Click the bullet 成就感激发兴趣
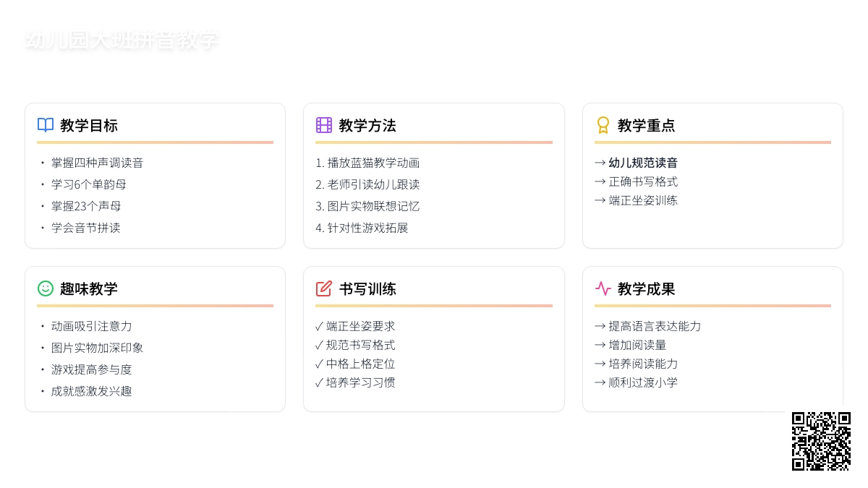 pos(91,391)
